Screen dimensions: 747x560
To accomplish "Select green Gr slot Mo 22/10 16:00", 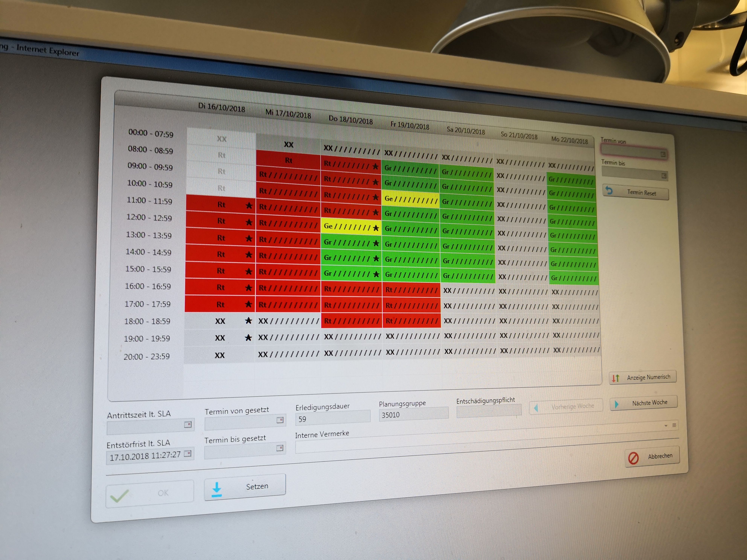I will point(574,278).
